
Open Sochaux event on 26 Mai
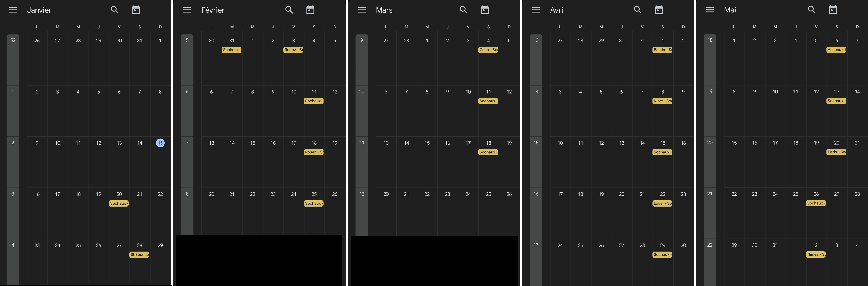pyautogui.click(x=816, y=203)
